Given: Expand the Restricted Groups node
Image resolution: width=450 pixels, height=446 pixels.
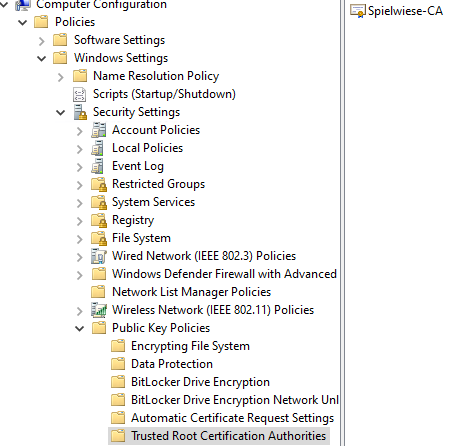Looking at the screenshot, I should [x=80, y=185].
